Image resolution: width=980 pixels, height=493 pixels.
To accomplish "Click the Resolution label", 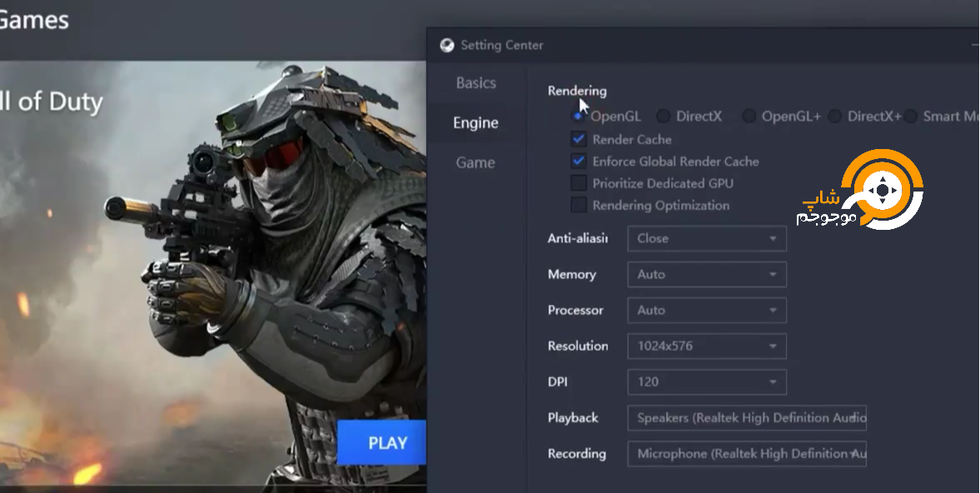I will [x=578, y=346].
